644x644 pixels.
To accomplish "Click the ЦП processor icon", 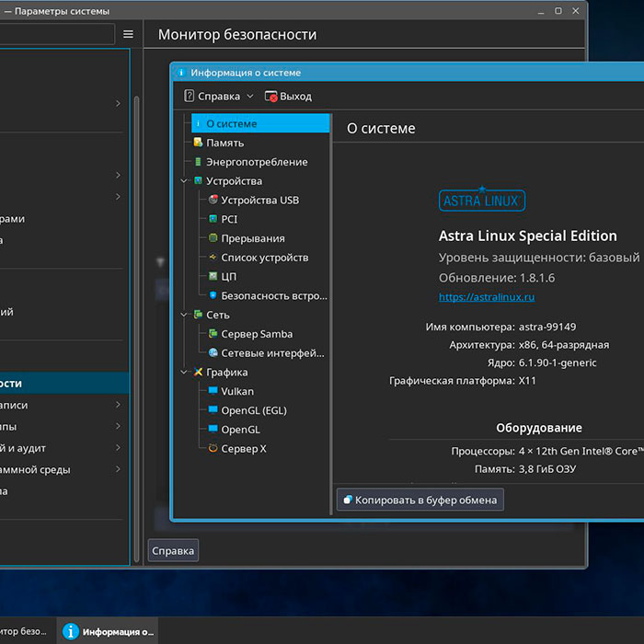I will 213,276.
